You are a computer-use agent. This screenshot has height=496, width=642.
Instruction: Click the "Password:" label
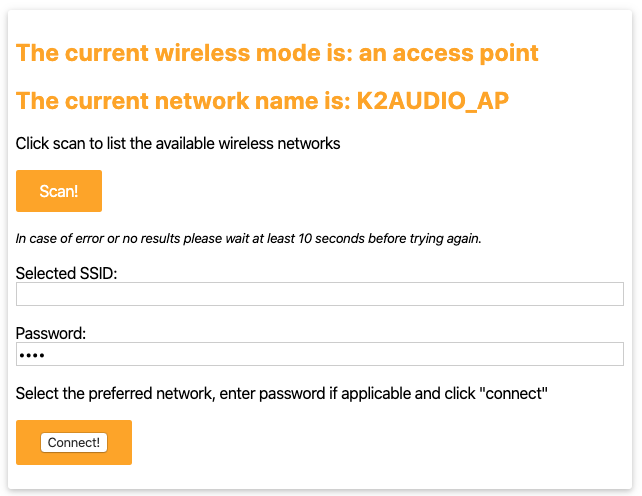(51, 333)
